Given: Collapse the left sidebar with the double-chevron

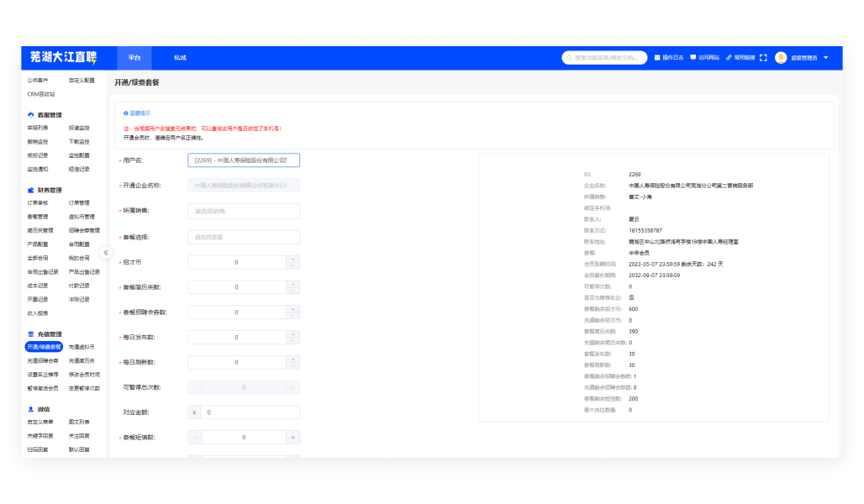Looking at the screenshot, I should click(x=106, y=252).
